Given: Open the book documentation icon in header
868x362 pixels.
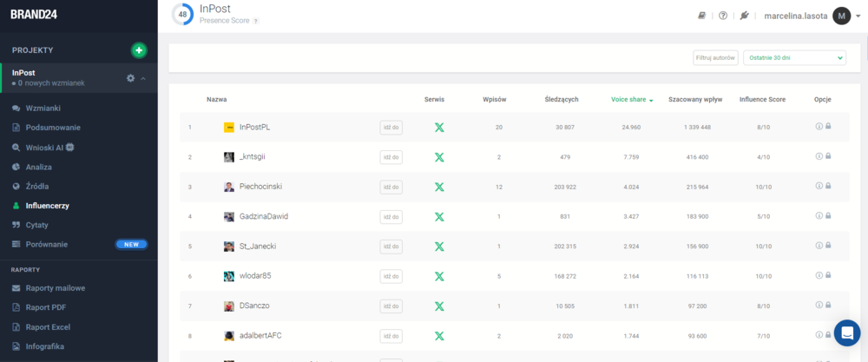Looking at the screenshot, I should click(x=702, y=16).
